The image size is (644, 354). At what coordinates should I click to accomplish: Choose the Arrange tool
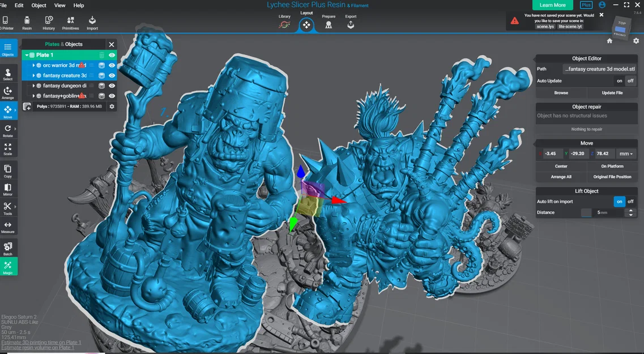coord(8,93)
